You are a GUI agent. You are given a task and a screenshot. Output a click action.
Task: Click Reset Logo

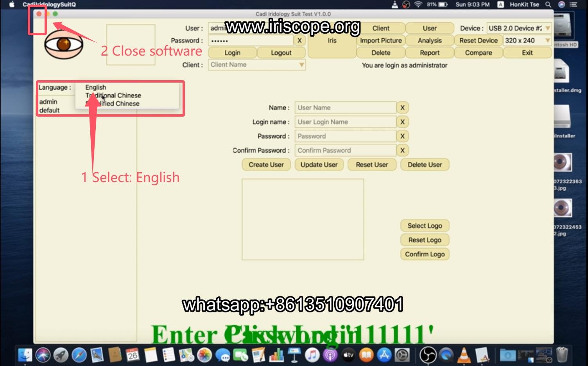[x=425, y=240]
